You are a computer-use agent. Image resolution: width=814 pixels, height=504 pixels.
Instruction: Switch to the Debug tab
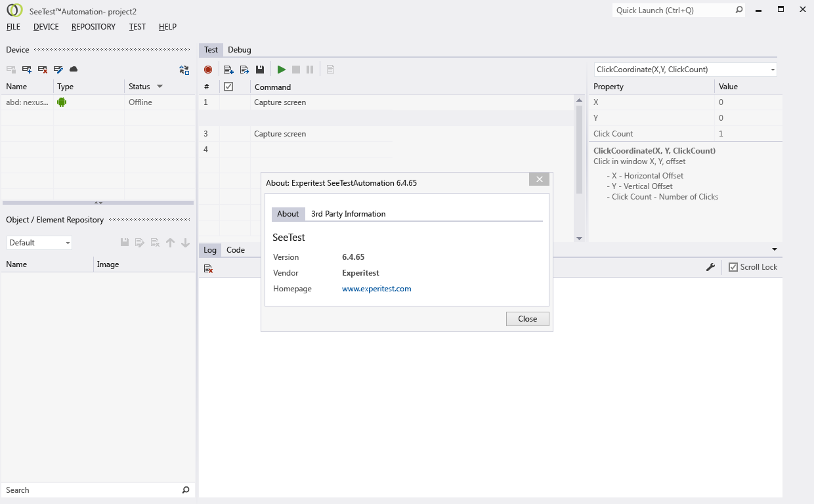point(240,50)
